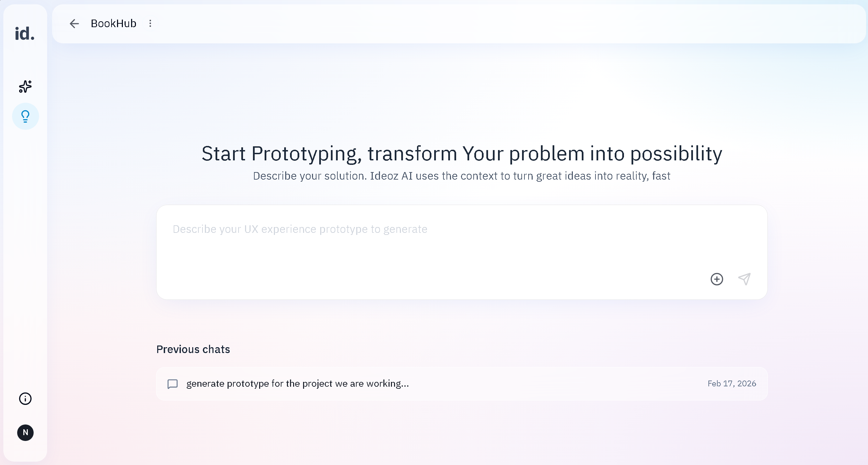Click the Feb 17, 2026 chat date
868x465 pixels.
pos(732,384)
